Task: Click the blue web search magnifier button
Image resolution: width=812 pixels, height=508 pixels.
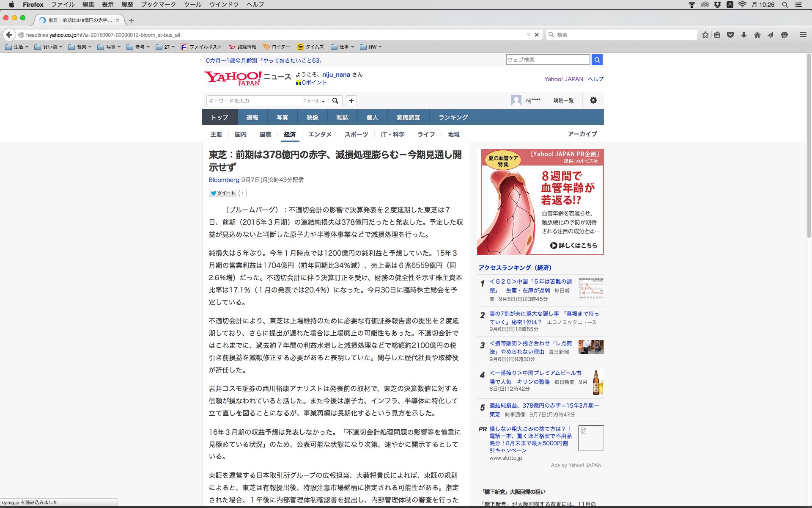Action: (597, 60)
